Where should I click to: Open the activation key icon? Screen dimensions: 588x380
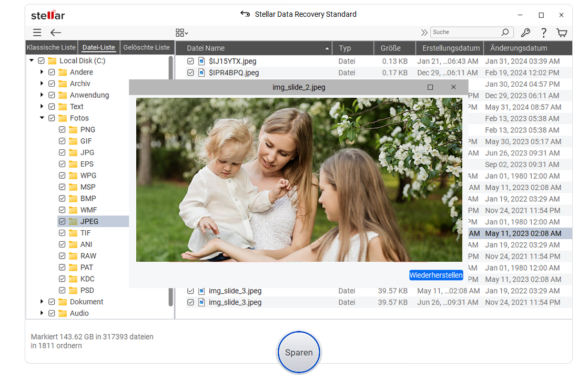[x=525, y=33]
